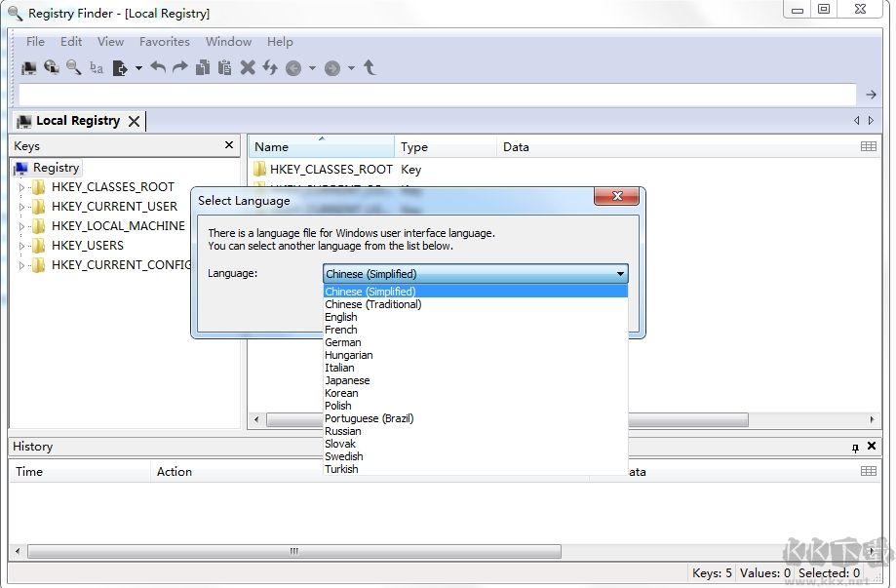Choose Japanese in the language list
The width and height of the screenshot is (896, 588).
click(x=347, y=380)
